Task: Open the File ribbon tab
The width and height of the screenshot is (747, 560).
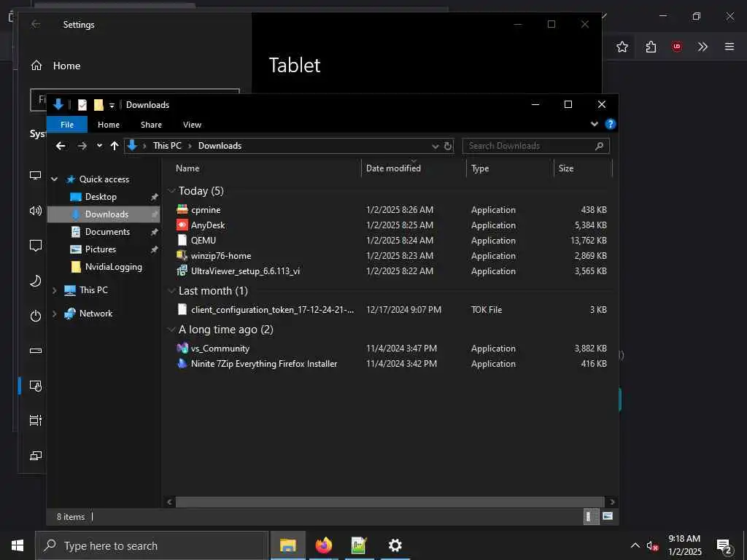Action: pos(67,125)
